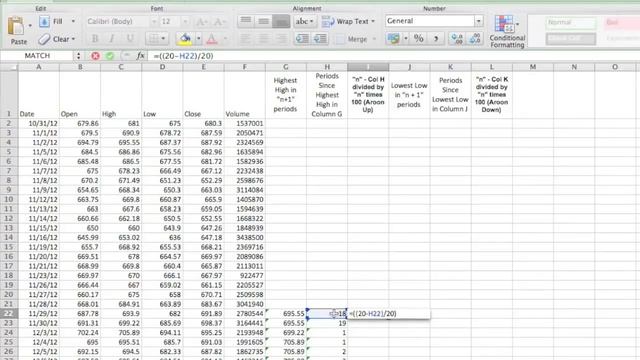This screenshot has width=640, height=360.
Task: Click the increase font size icon
Action: click(202, 22)
